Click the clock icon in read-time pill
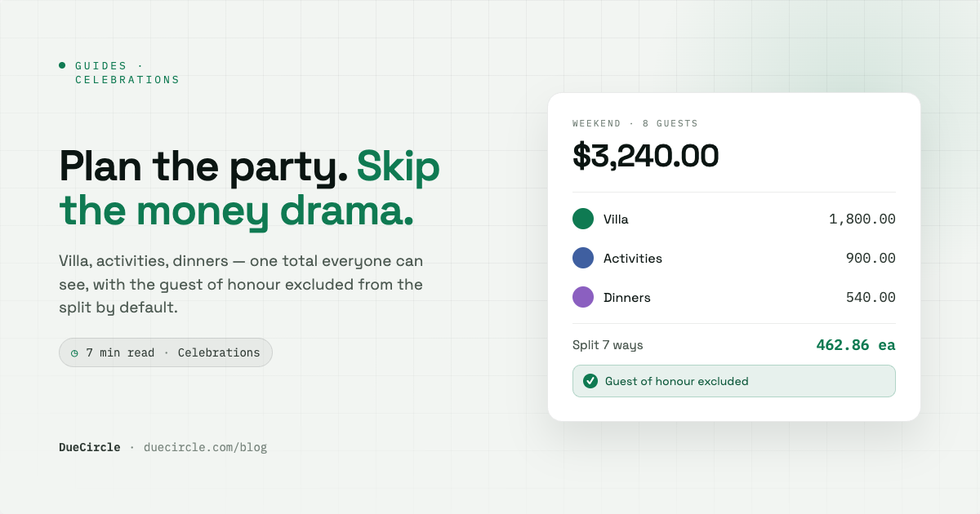 pyautogui.click(x=74, y=353)
